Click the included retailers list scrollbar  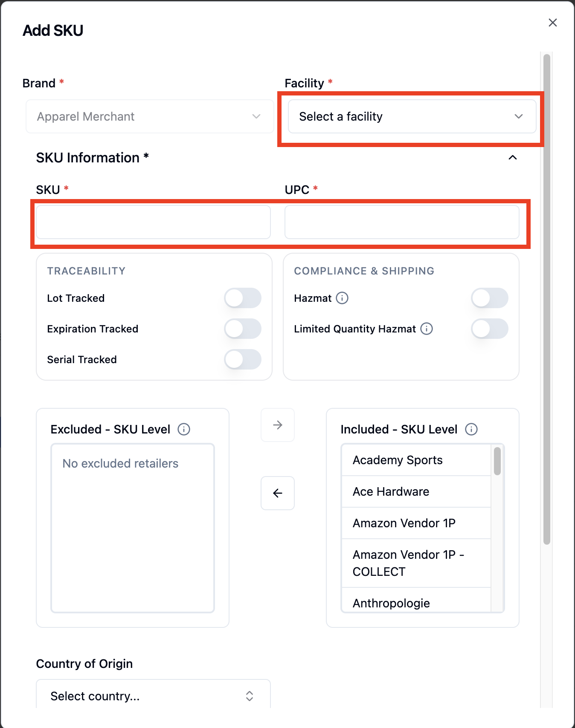(497, 461)
